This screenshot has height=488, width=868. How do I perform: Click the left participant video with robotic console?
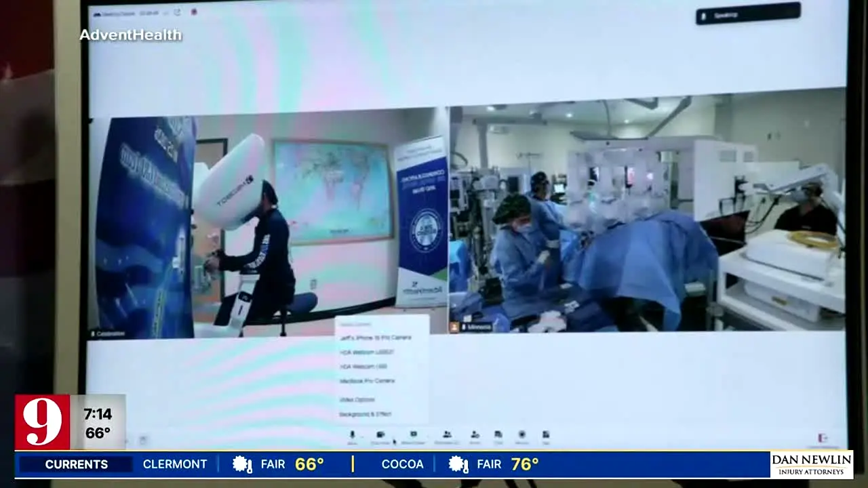[x=268, y=224]
